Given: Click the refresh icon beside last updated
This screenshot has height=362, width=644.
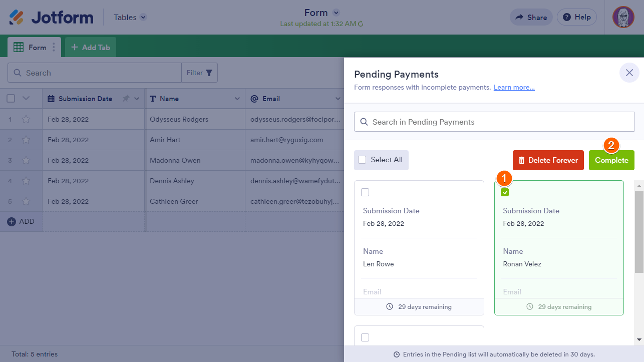Looking at the screenshot, I should click(x=361, y=24).
